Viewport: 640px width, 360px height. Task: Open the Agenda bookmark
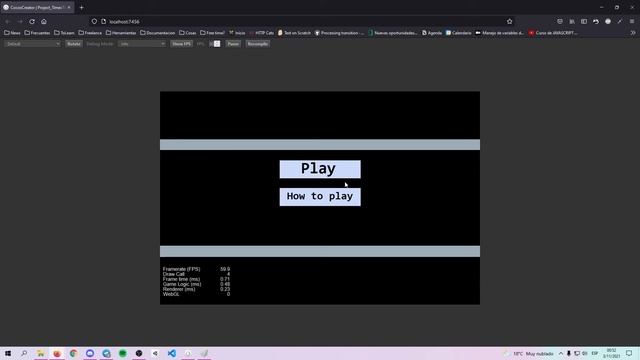tap(432, 33)
